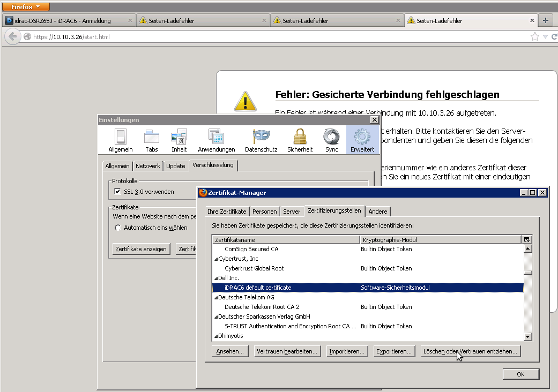Open the Firefox menu dropdown
This screenshot has height=392, width=558.
coord(26,7)
